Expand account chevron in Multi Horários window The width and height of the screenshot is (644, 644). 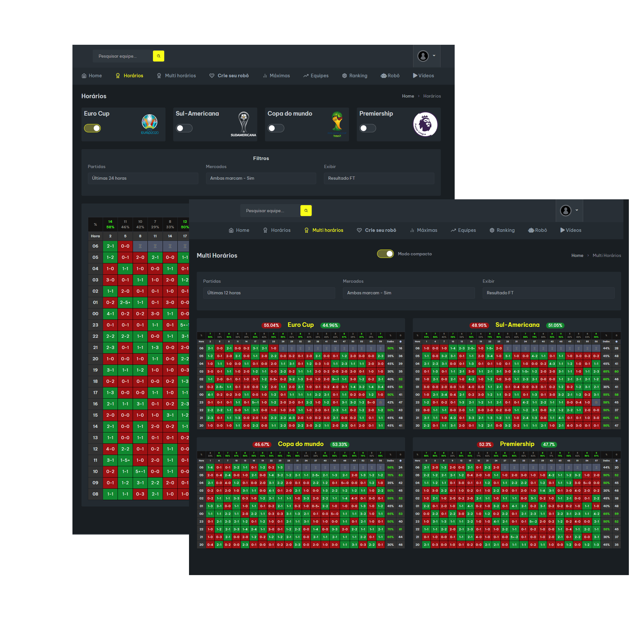(577, 210)
